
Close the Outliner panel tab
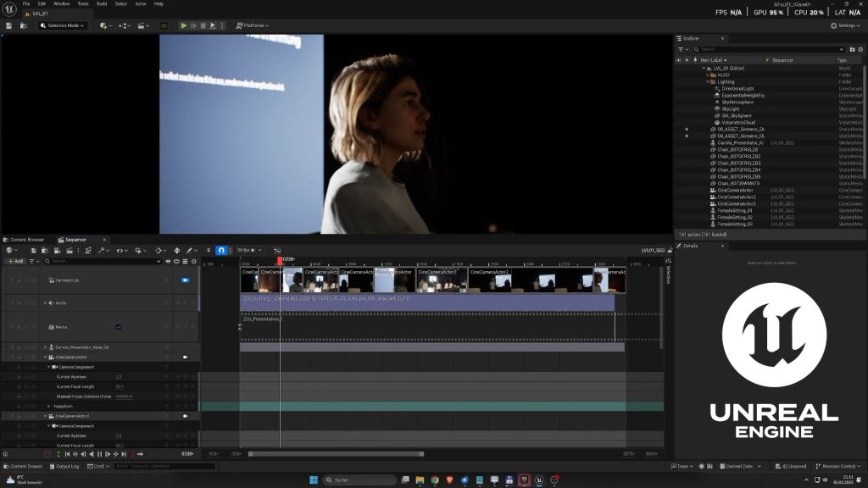pos(722,39)
